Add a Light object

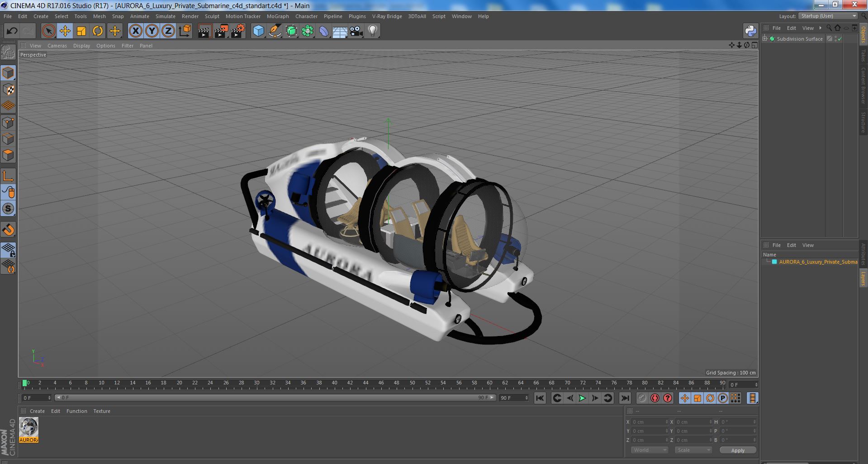(x=373, y=31)
